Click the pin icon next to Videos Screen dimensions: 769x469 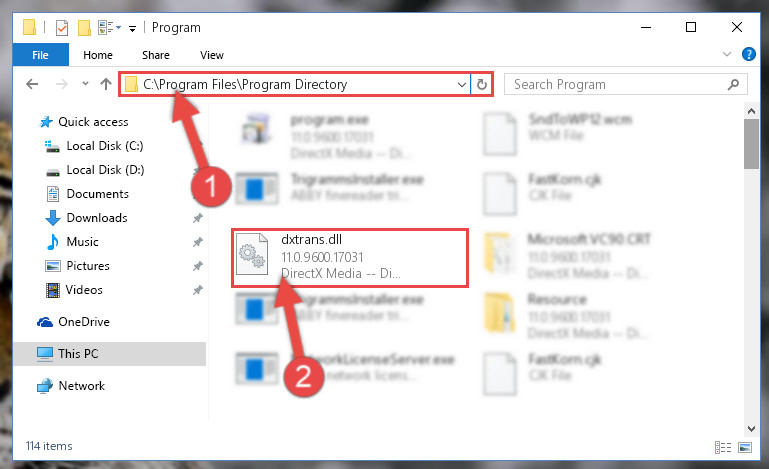tap(197, 290)
